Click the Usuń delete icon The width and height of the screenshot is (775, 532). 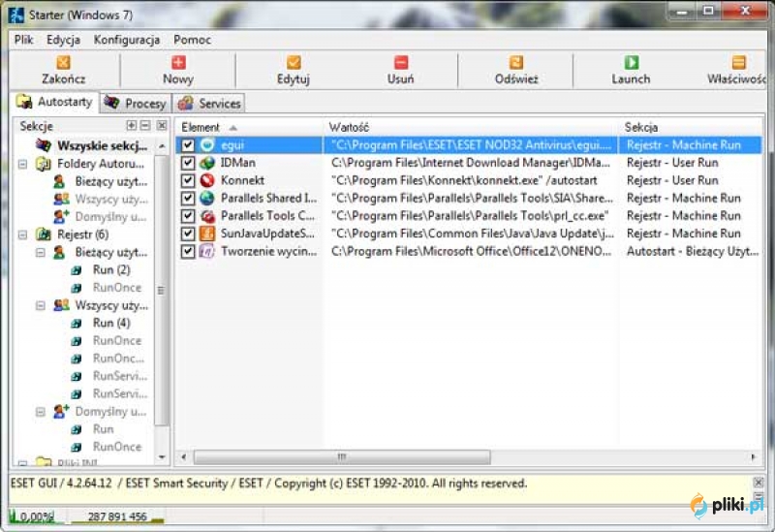(401, 62)
